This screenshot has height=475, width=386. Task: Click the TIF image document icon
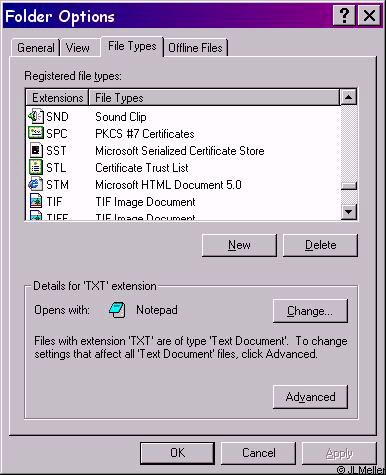pos(36,201)
